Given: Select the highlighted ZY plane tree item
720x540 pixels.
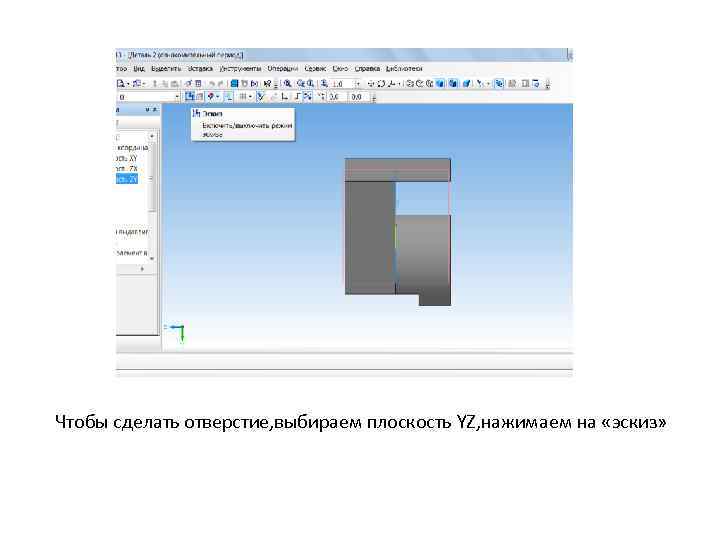Looking at the screenshot, I should pos(127,179).
